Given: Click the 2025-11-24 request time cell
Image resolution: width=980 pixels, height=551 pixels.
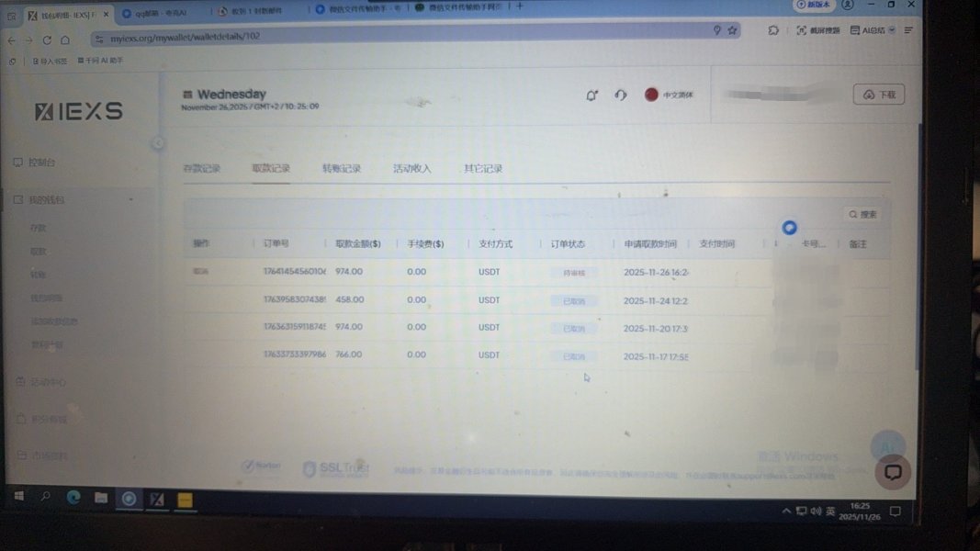Looking at the screenshot, I should [655, 300].
